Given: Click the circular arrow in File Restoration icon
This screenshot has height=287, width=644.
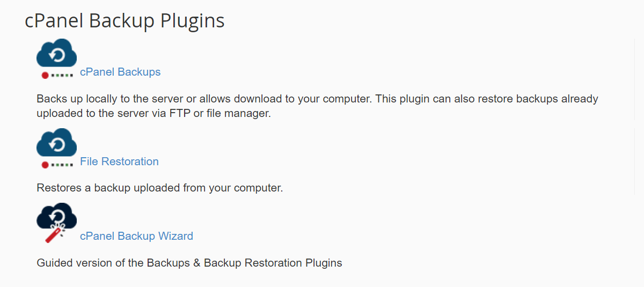Looking at the screenshot, I should 56,144.
